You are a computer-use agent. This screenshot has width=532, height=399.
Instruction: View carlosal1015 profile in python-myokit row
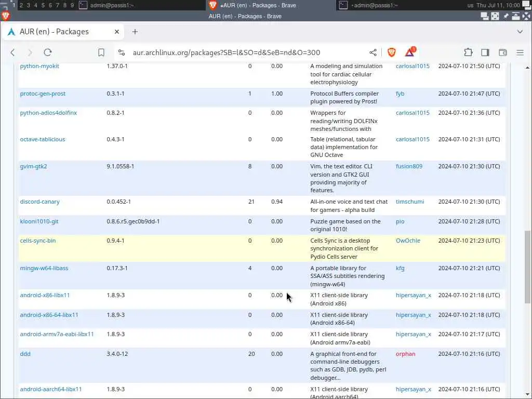point(413,66)
